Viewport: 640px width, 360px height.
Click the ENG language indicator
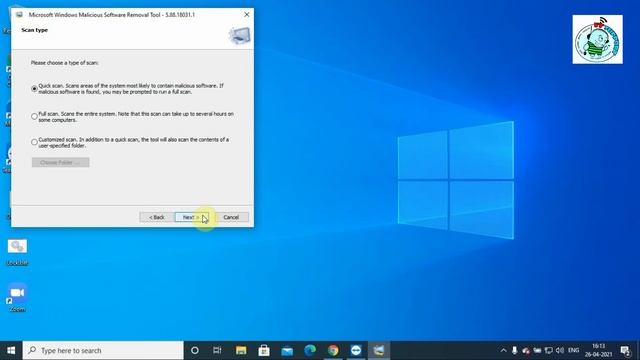[573, 350]
